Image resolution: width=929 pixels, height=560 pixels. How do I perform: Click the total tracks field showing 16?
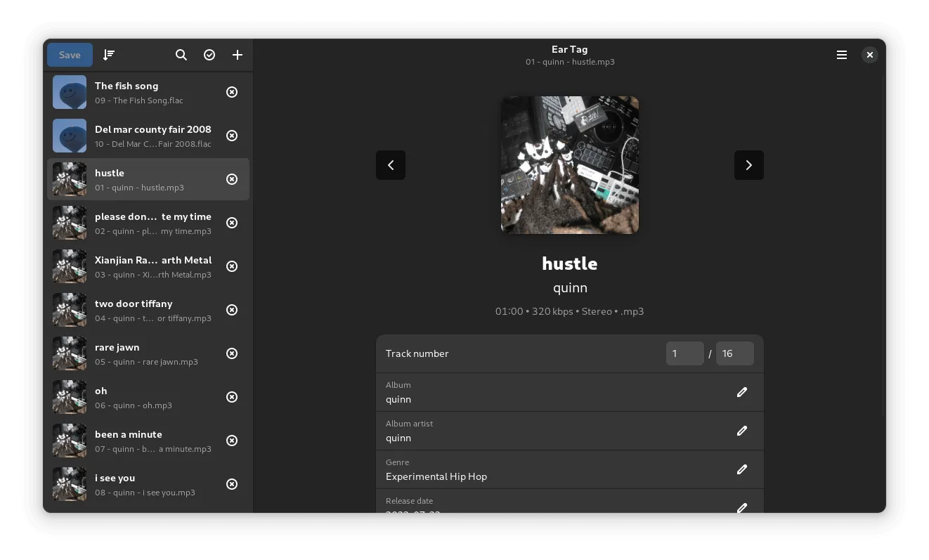click(734, 353)
